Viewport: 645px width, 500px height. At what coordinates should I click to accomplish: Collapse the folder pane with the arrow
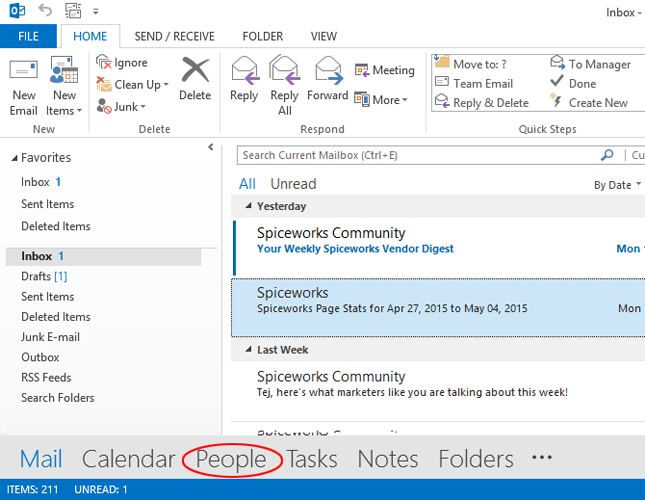(211, 147)
